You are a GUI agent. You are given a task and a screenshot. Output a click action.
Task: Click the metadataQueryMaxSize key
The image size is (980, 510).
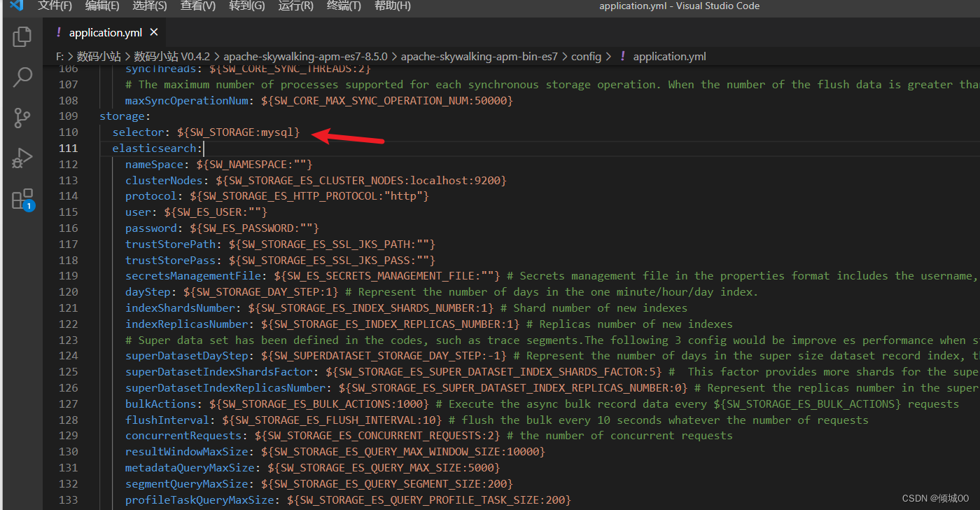pyautogui.click(x=190, y=468)
